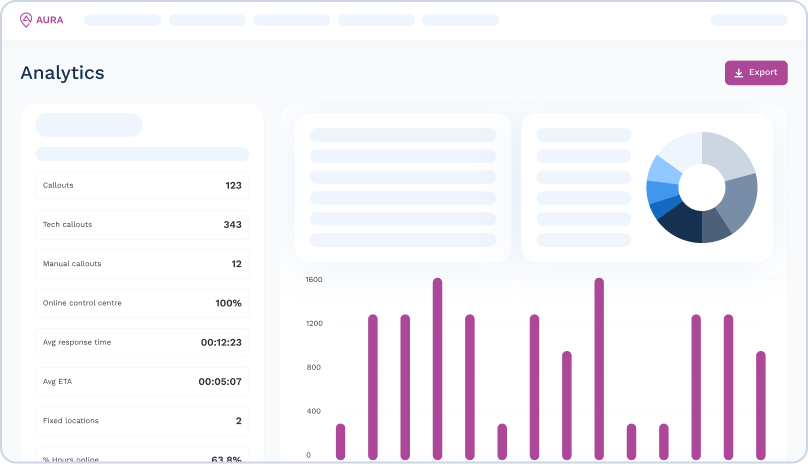Select the Avg response time row
The height and width of the screenshot is (464, 808).
142,342
